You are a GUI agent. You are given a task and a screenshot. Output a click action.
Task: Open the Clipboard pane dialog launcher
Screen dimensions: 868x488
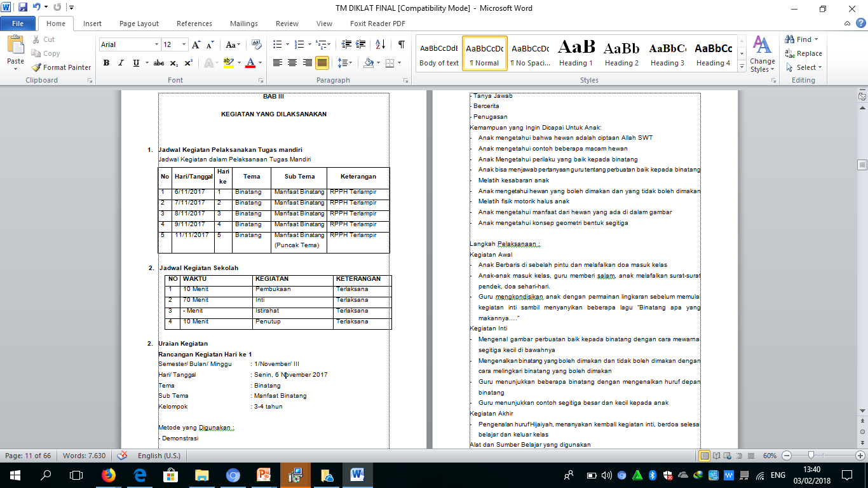(90, 81)
